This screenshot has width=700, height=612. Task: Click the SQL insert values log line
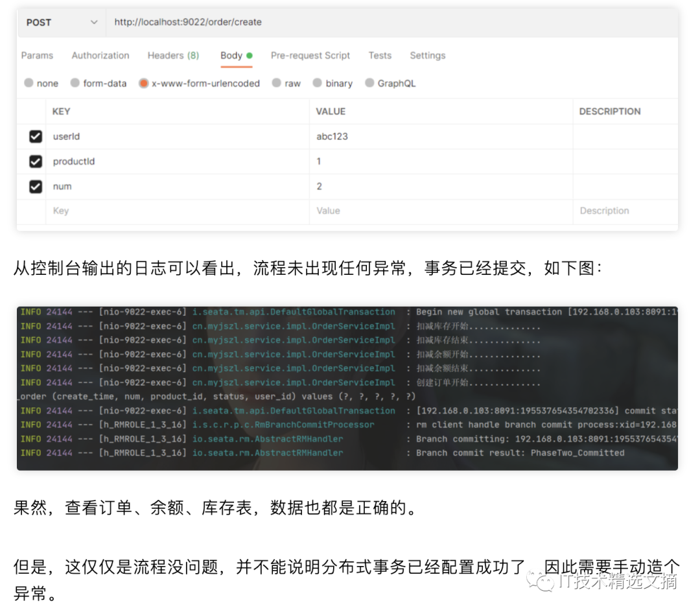(216, 396)
